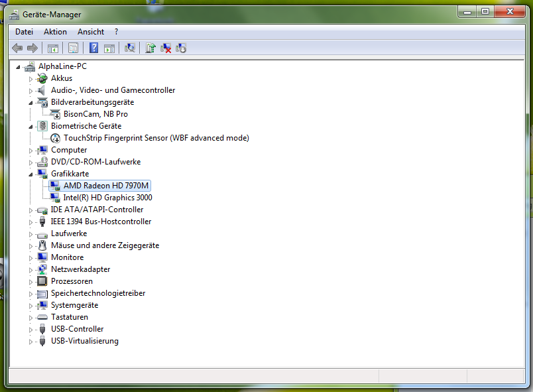Open the Aktion menu
This screenshot has height=392, width=533.
point(55,32)
